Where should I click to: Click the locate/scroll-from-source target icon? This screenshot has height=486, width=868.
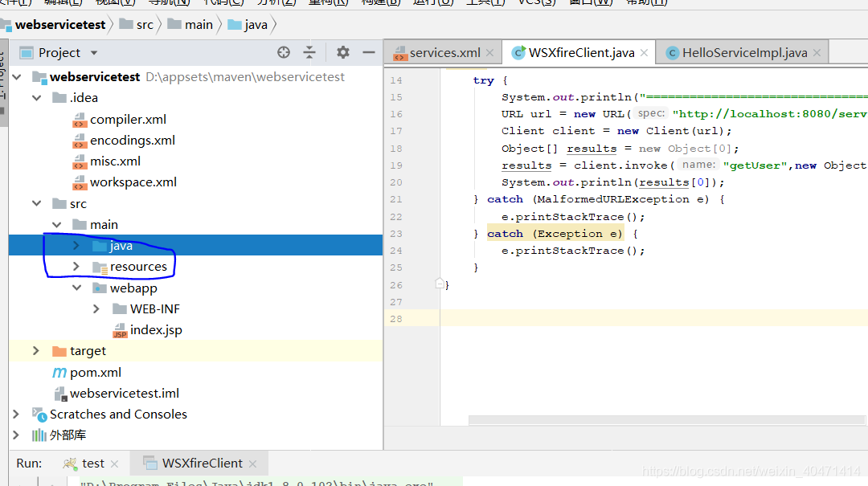(x=284, y=53)
